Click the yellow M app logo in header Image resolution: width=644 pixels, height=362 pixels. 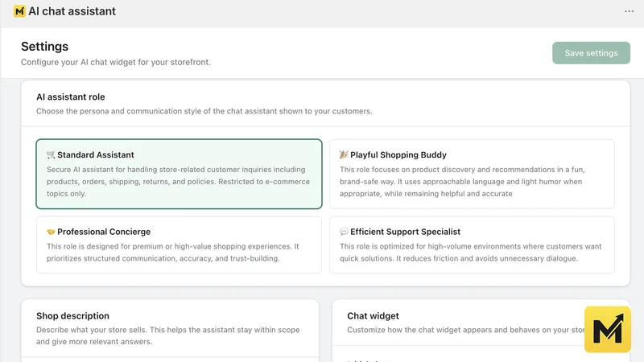[19, 11]
